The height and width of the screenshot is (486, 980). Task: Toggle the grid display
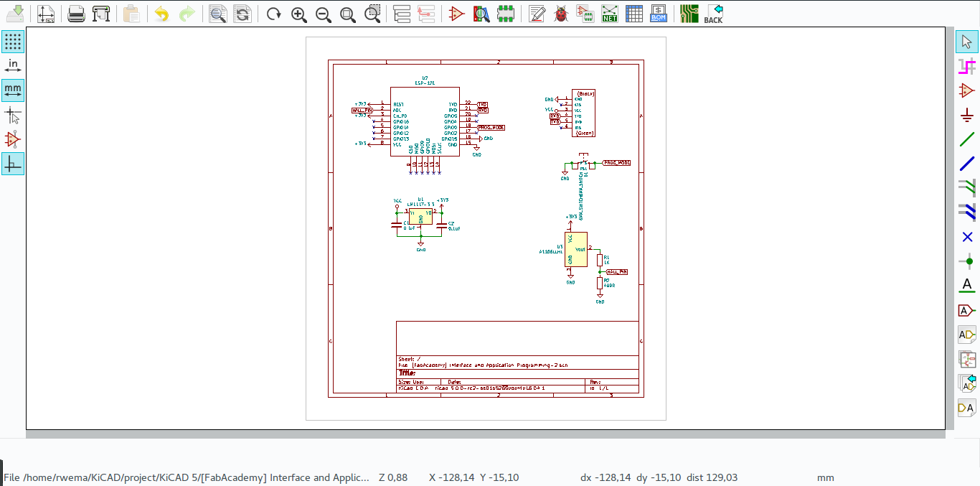click(12, 41)
